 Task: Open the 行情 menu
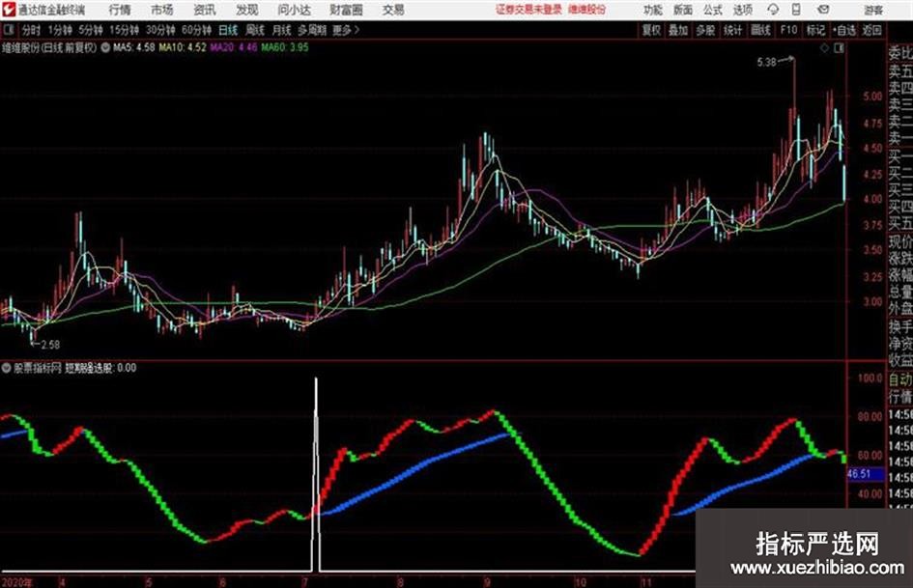point(120,10)
